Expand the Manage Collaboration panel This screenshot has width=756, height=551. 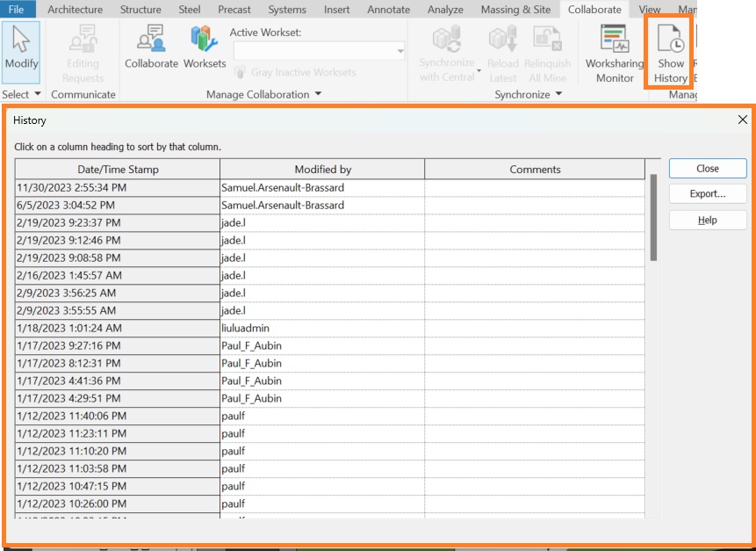pos(317,95)
